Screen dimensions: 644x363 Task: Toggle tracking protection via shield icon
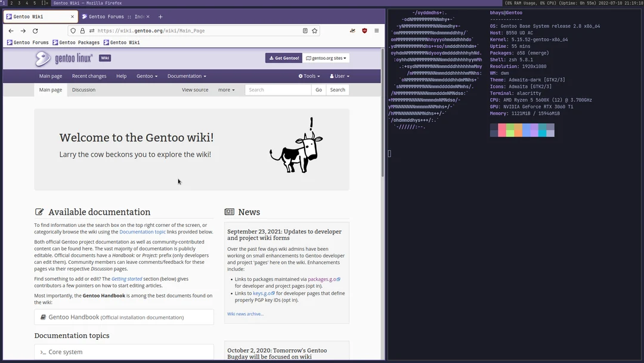[72, 30]
